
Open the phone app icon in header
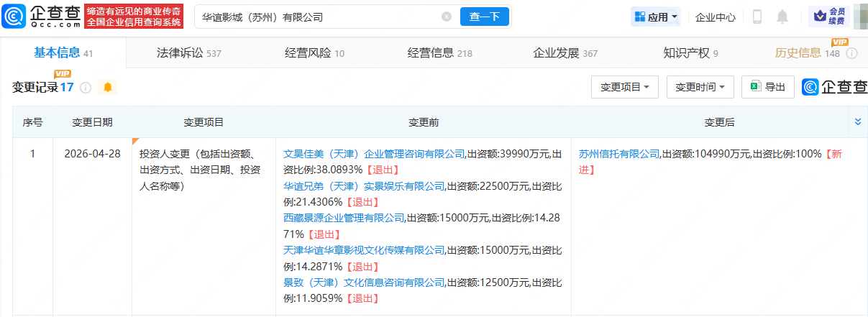[757, 17]
